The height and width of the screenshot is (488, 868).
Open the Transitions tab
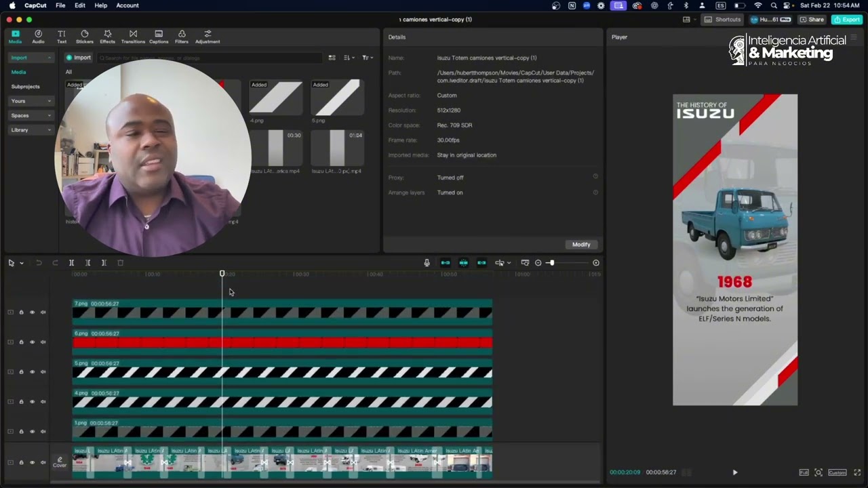point(133,37)
